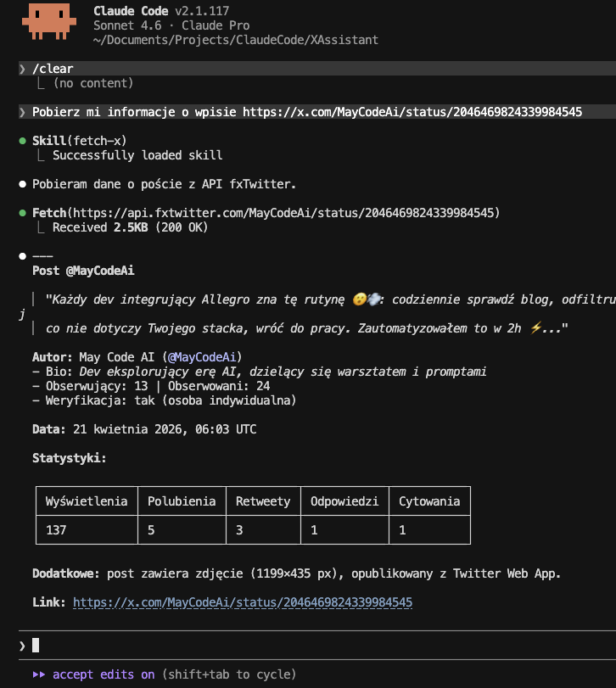Click the x.com URL in the user prompt line
The image size is (616, 688).
tap(412, 112)
